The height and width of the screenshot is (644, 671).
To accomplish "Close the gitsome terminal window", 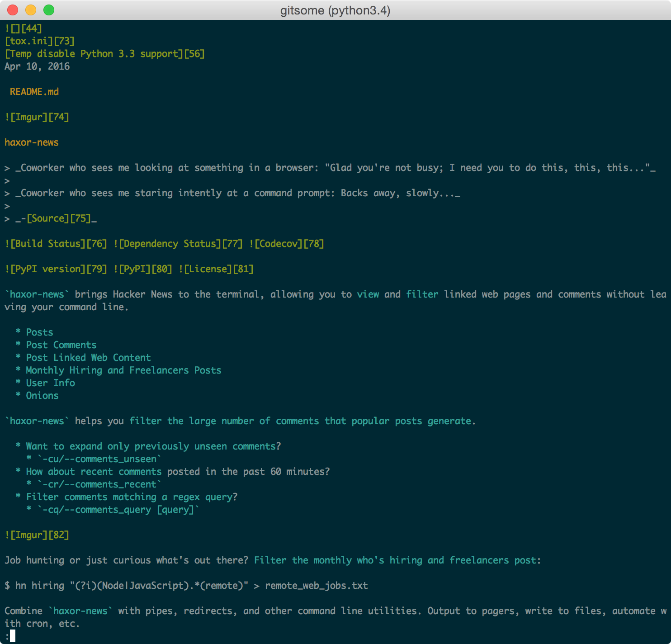I will tap(13, 10).
